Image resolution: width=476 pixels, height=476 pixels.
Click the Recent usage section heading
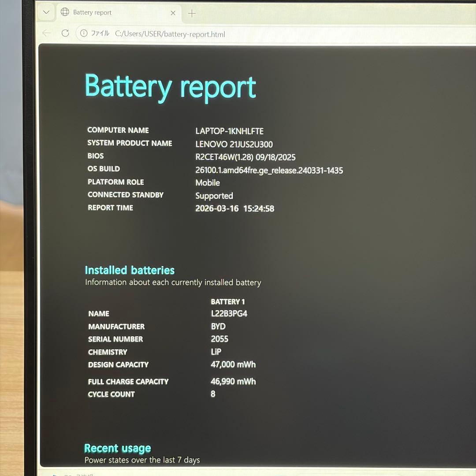(x=117, y=448)
